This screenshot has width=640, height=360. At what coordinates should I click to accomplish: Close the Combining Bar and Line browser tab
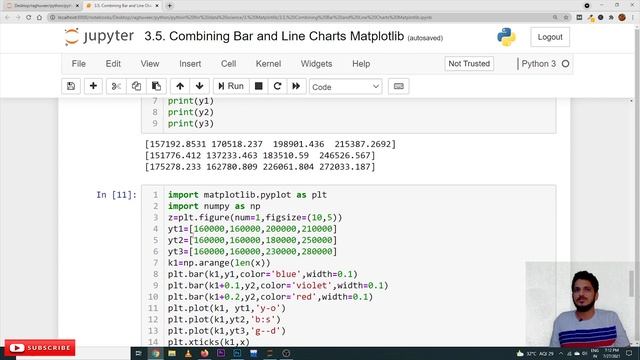point(157,6)
